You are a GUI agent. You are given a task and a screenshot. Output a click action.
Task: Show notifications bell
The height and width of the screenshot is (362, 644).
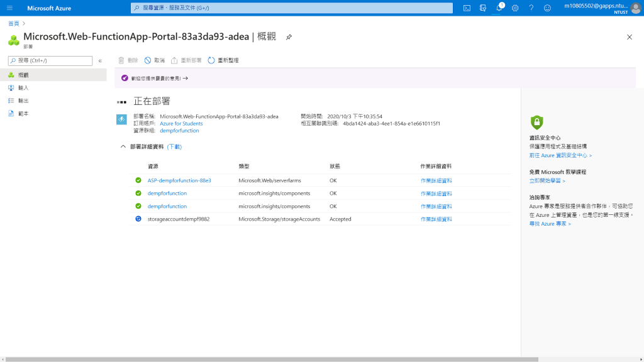click(x=499, y=8)
